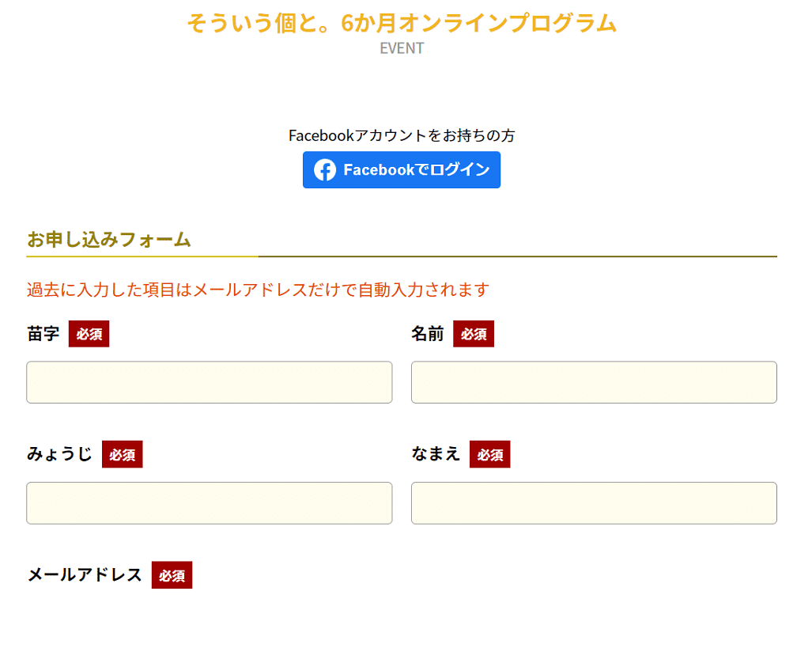Viewport: 812px width, 667px height.
Task: Click the みょうじ field label
Action: (x=59, y=454)
